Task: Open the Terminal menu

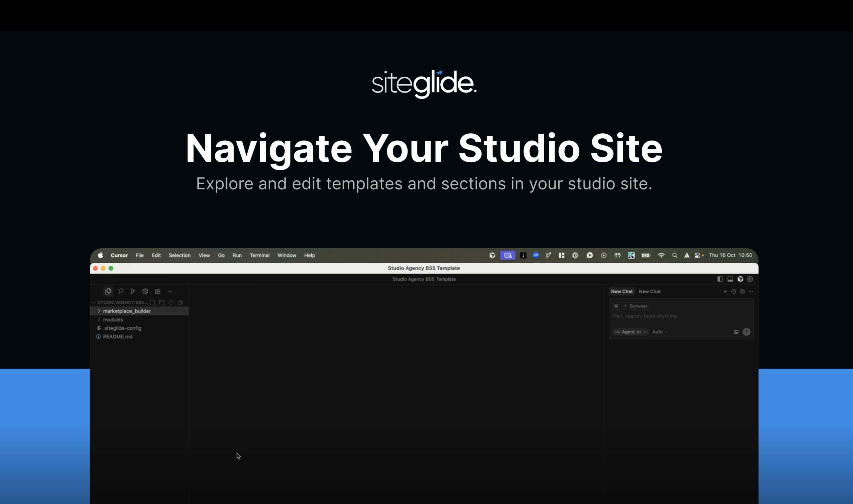Action: click(x=260, y=255)
